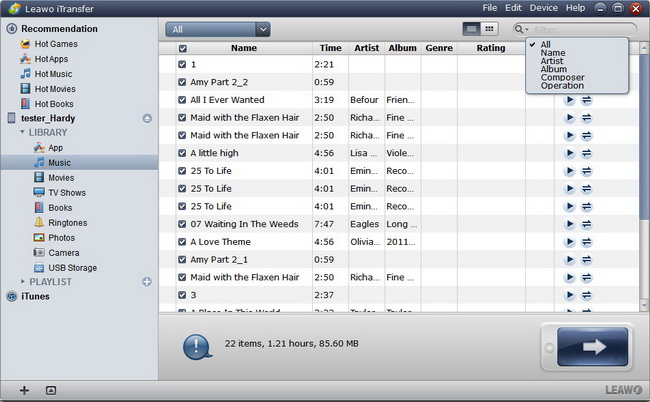Transfer All I Ever Wanted track
Screen dimensions: 650x402
pos(586,100)
